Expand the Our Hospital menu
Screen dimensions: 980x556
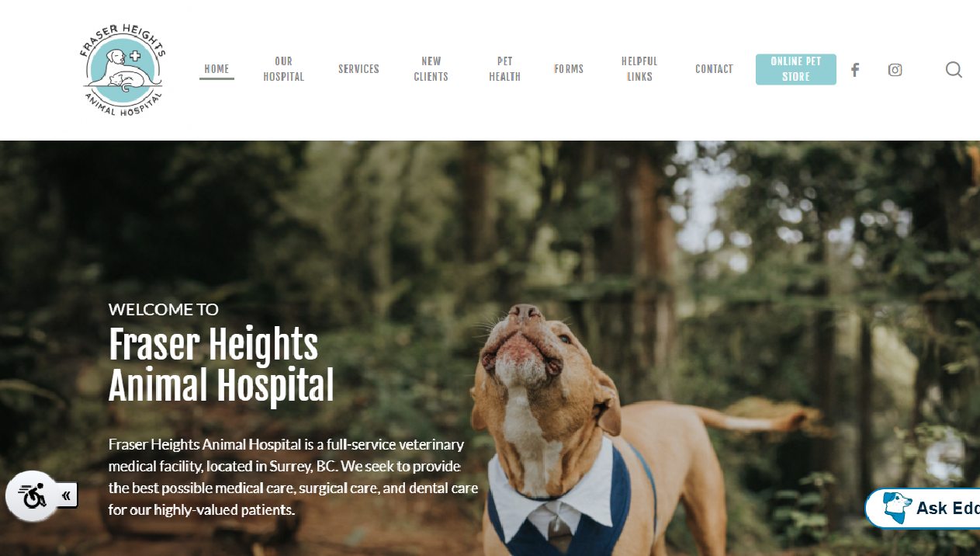pos(283,69)
